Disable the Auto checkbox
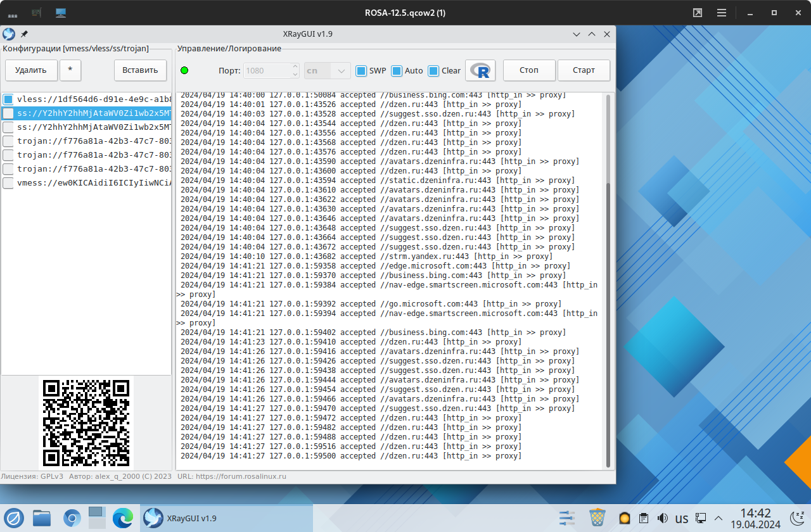This screenshot has height=532, width=811. (x=397, y=71)
